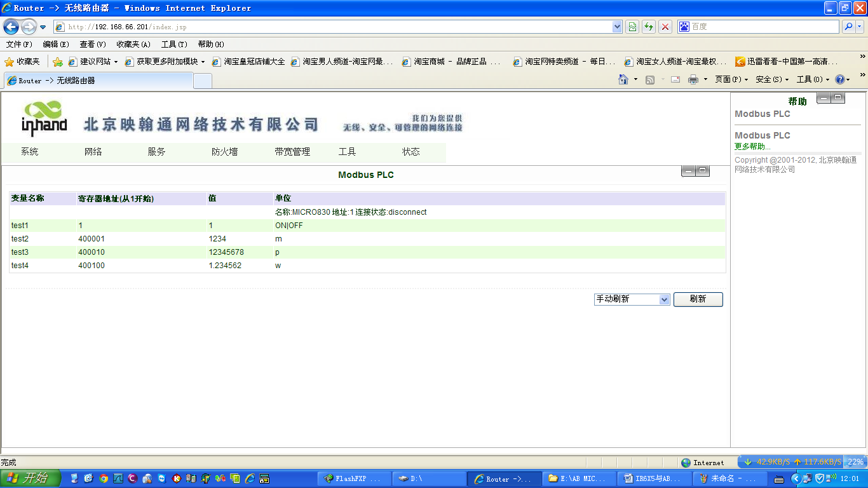Screen dimensions: 868x488
Task: Click the Home page icon in command bar
Action: click(623, 79)
